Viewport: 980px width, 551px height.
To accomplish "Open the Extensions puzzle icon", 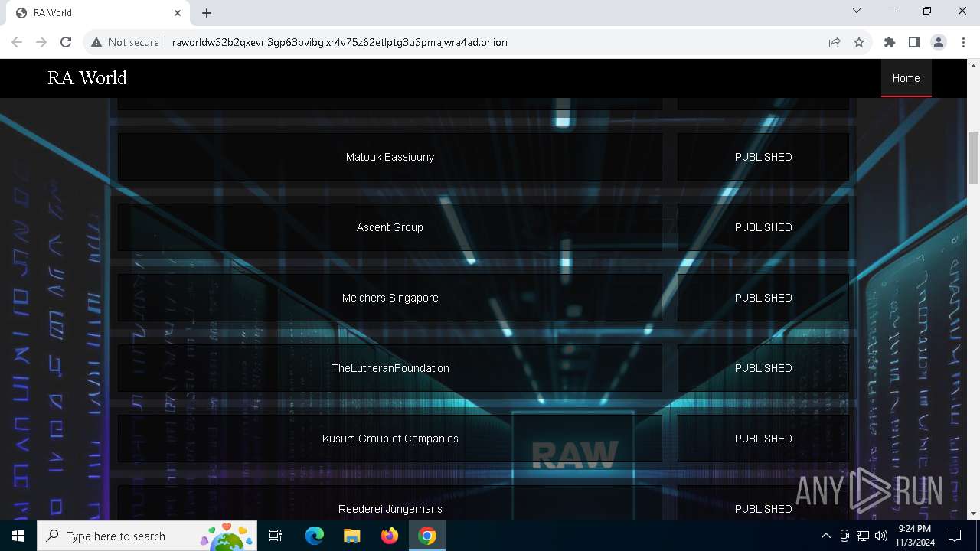I will click(x=890, y=42).
